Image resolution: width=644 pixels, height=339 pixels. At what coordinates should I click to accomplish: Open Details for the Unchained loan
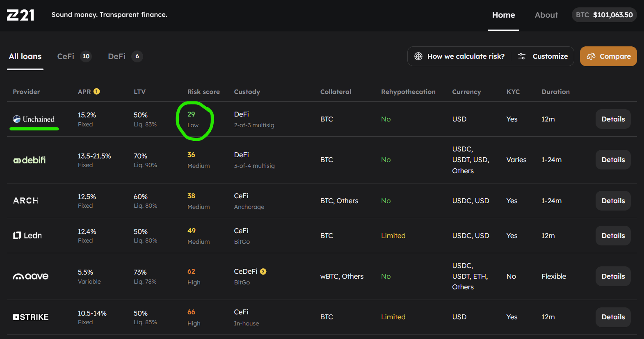pos(613,119)
